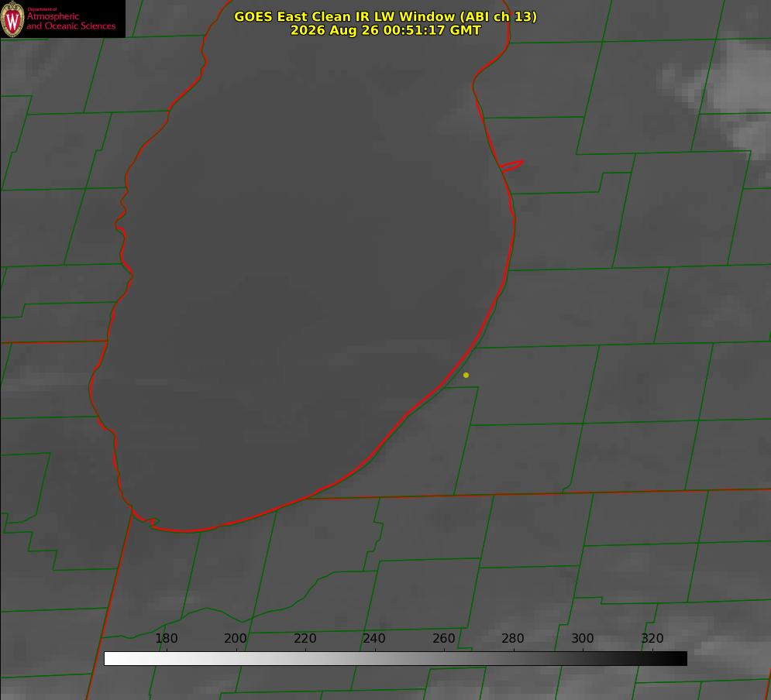Click the 320 tick label on colorbar
771x700 pixels.
(x=652, y=638)
